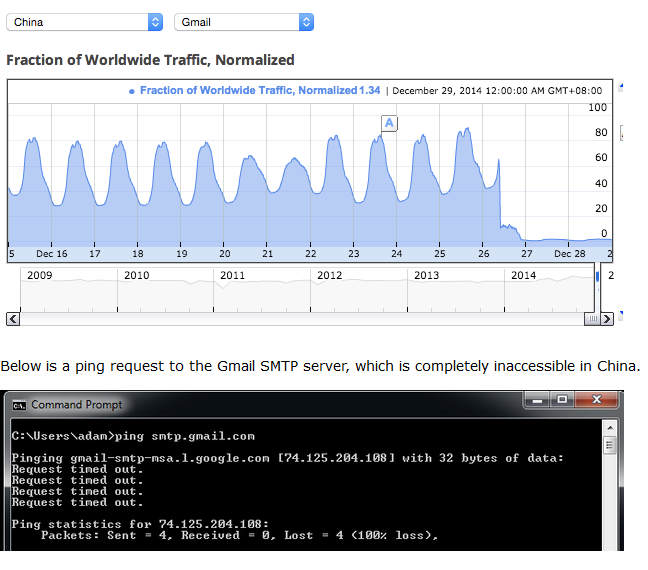Close the Command Prompt window

pyautogui.click(x=596, y=400)
